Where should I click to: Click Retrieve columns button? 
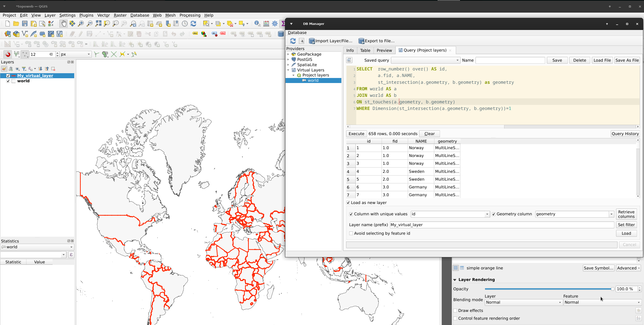(626, 214)
